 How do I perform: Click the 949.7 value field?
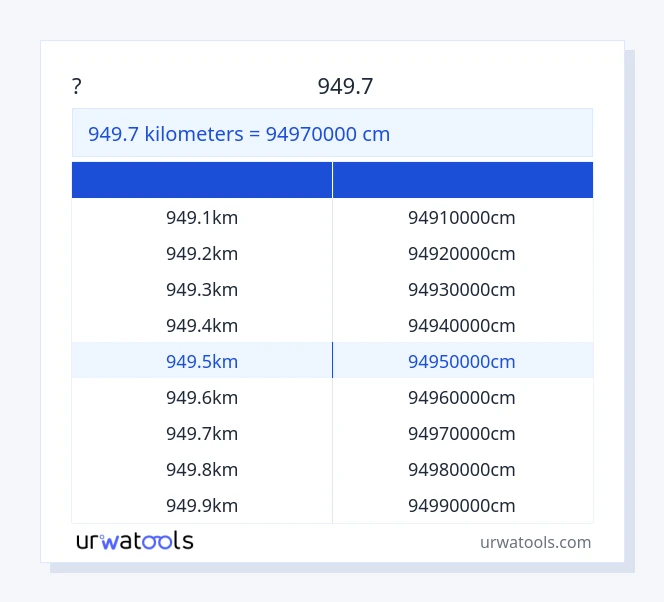click(345, 87)
